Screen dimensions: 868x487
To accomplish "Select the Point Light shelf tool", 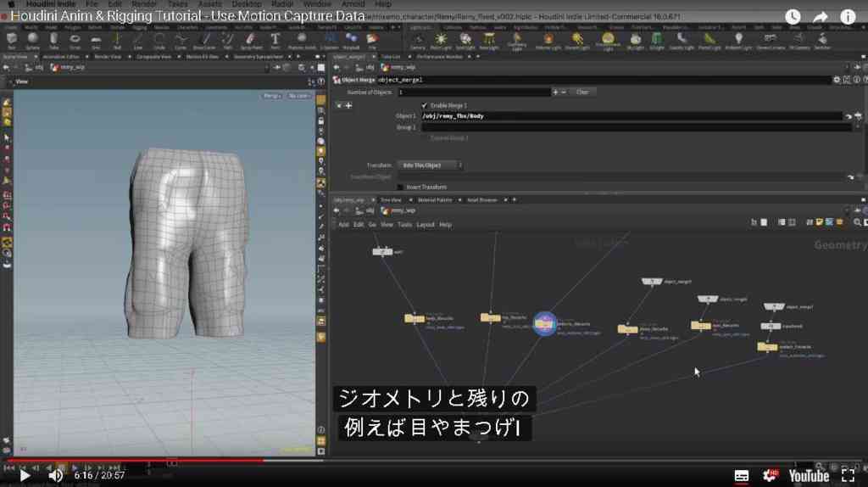I will point(441,41).
